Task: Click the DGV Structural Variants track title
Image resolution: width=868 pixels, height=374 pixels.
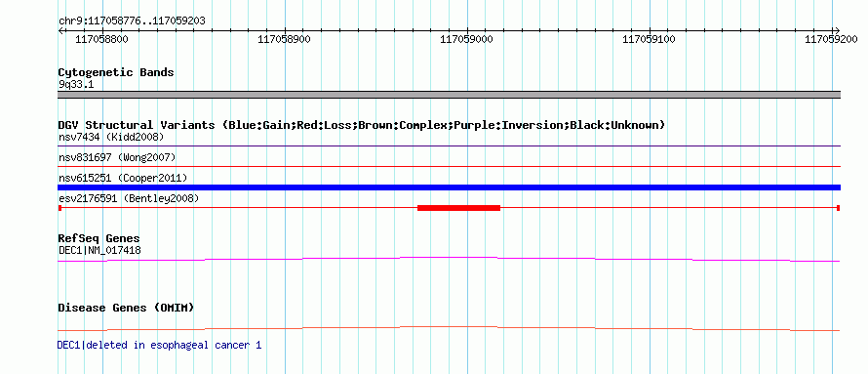Action: [x=361, y=125]
